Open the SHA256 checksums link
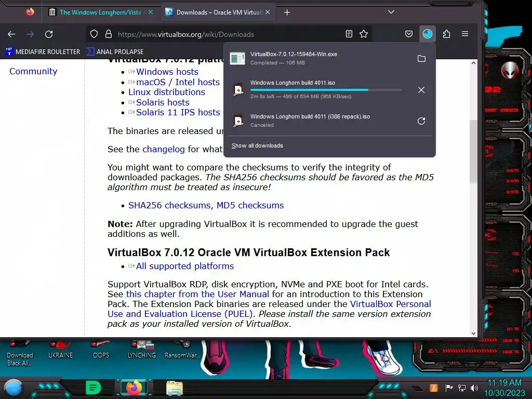 click(169, 205)
